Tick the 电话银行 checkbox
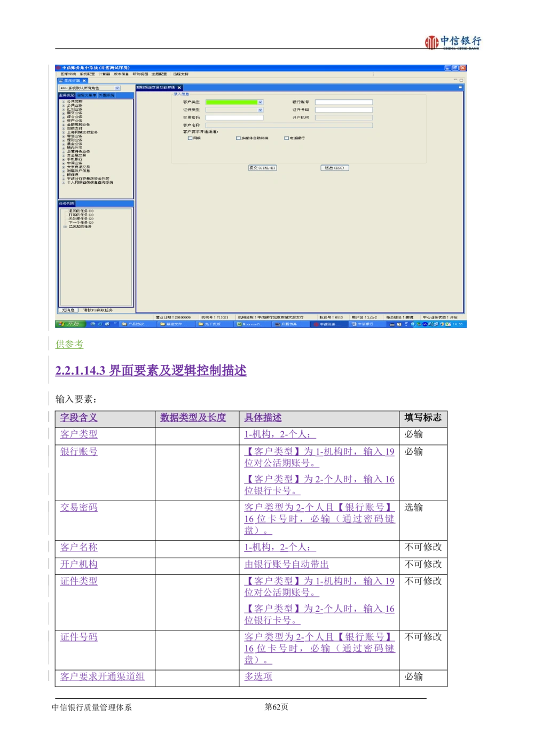The height and width of the screenshot is (756, 534). click(x=287, y=138)
